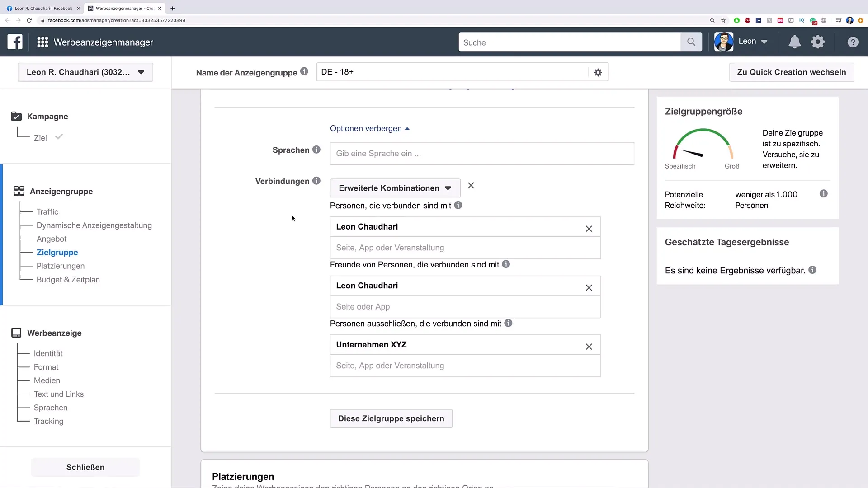Click info icon after 'Personen, die verbunden sind mit'
This screenshot has height=488, width=868.
pos(458,205)
